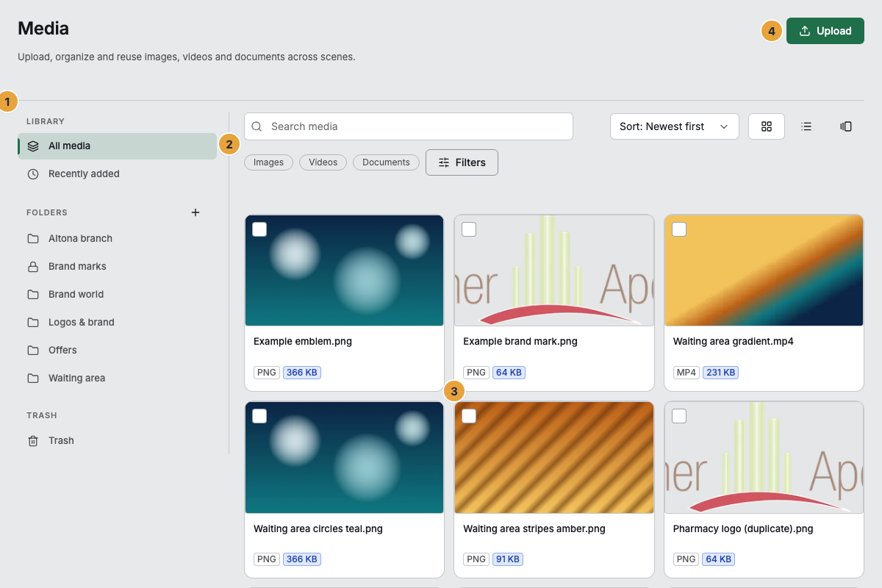Click the Brand world folder icon
Image resolution: width=882 pixels, height=588 pixels.
click(33, 295)
